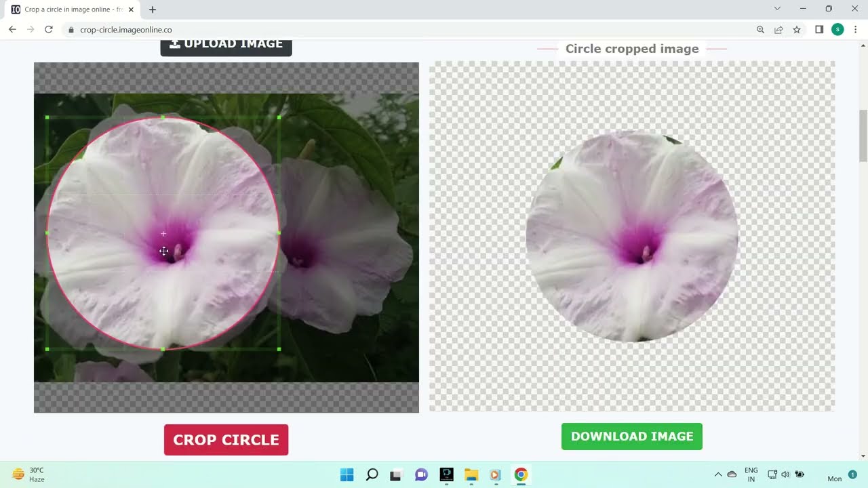Show hidden system tray icons chevron

[718, 474]
